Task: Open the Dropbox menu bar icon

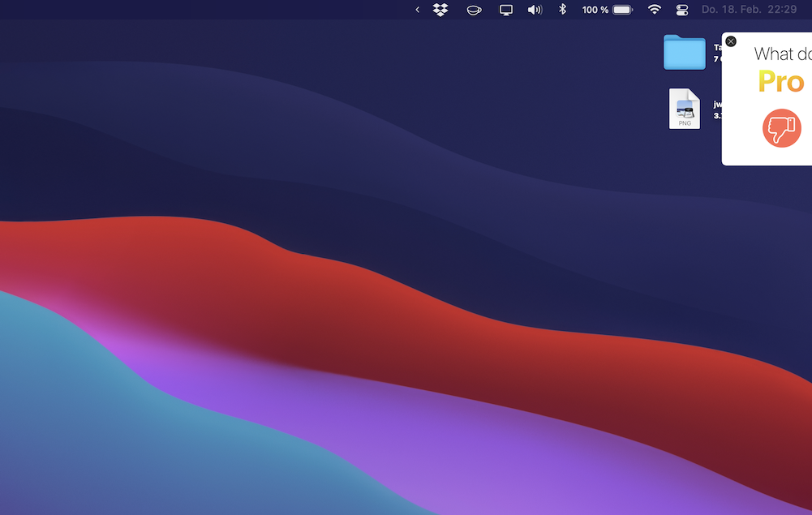Action: pyautogui.click(x=440, y=10)
